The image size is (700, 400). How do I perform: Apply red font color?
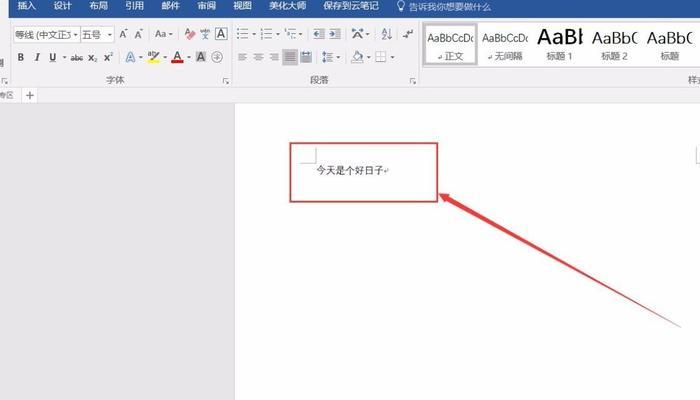coord(177,57)
